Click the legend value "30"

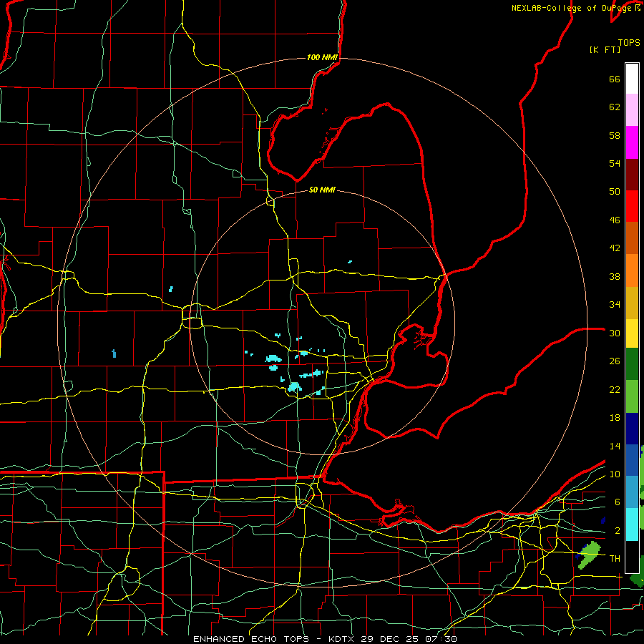pyautogui.click(x=615, y=333)
